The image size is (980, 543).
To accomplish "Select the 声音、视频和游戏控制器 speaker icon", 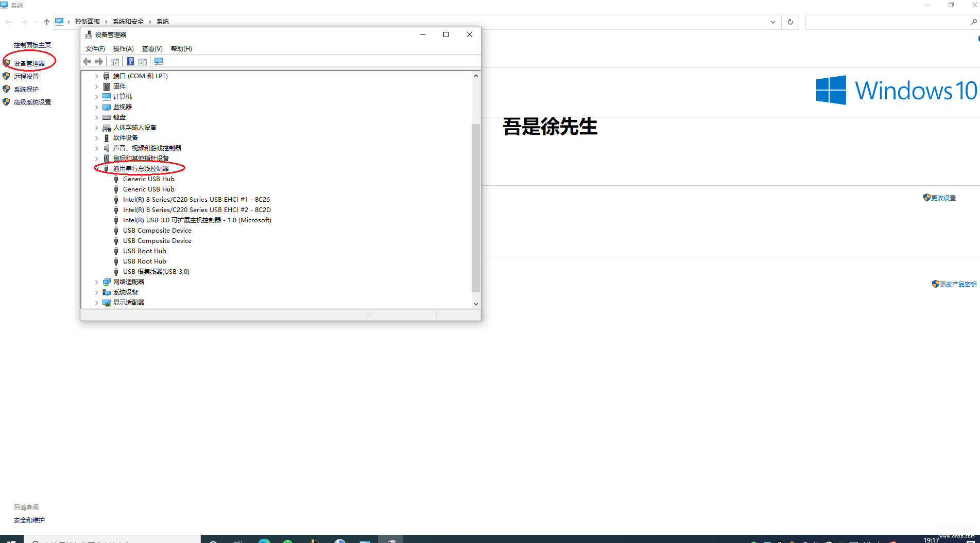I will (107, 148).
